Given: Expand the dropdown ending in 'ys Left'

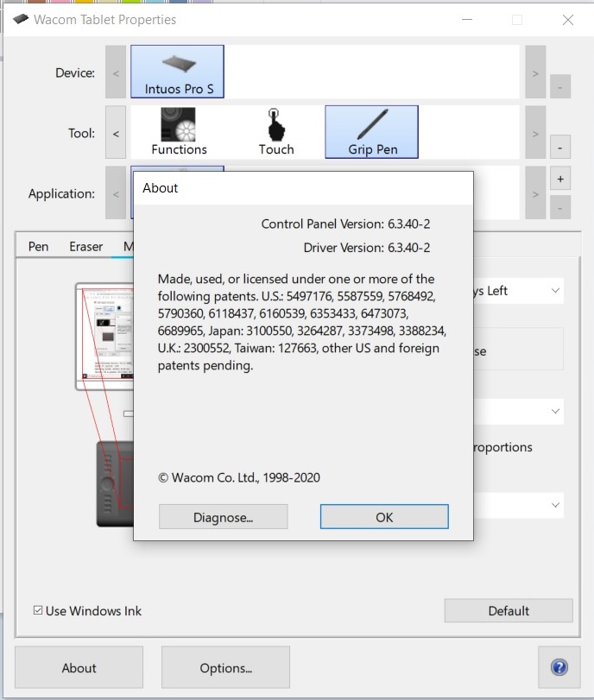Looking at the screenshot, I should tap(518, 291).
